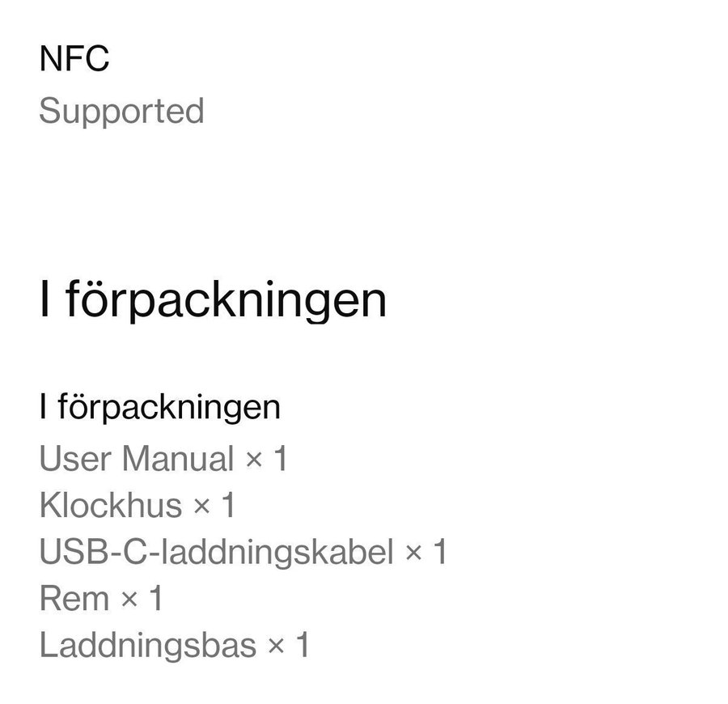Click the '× 1' quantity after Laddningsbas

click(x=288, y=647)
